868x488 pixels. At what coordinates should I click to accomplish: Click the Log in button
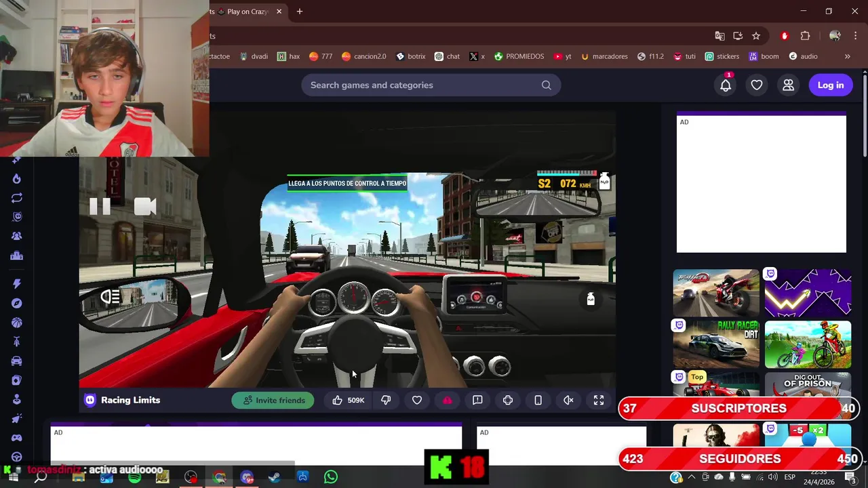831,85
